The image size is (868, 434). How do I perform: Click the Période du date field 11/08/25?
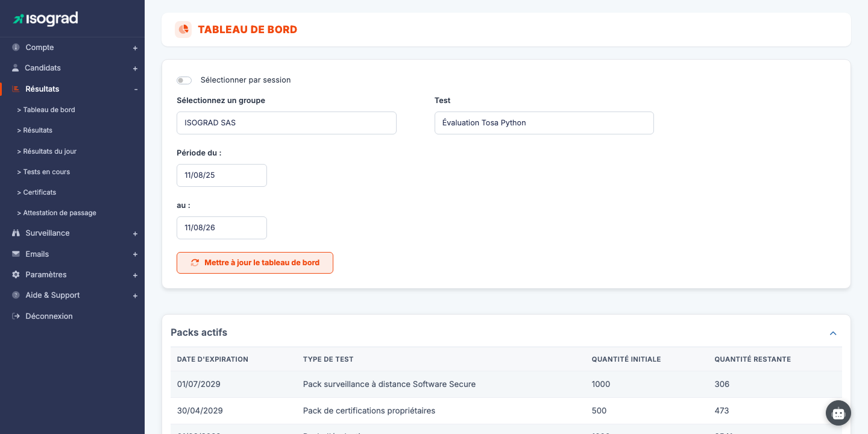click(x=222, y=175)
